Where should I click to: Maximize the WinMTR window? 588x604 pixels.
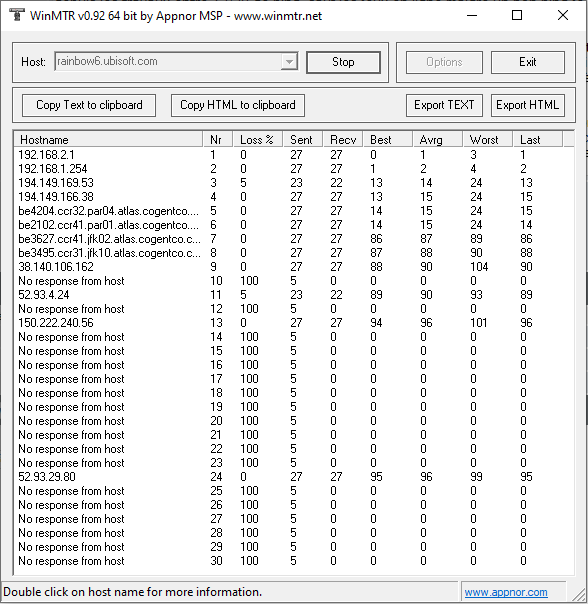(x=517, y=15)
